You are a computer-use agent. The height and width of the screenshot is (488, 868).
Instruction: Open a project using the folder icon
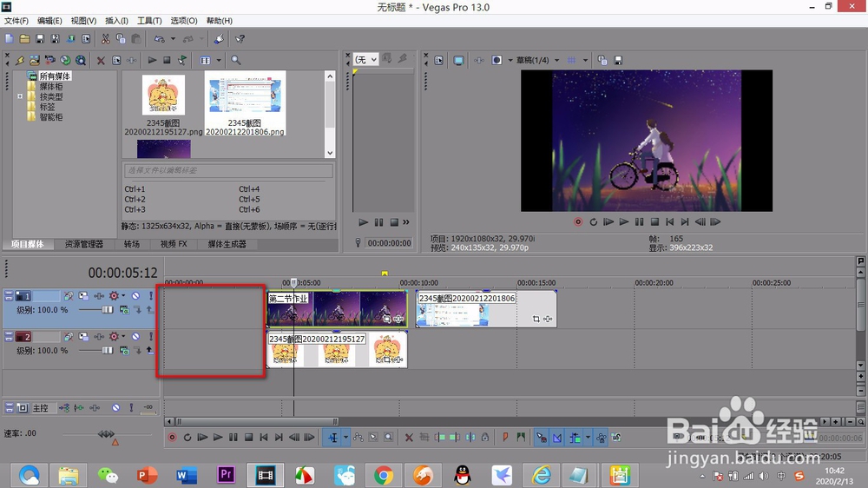[x=25, y=39]
